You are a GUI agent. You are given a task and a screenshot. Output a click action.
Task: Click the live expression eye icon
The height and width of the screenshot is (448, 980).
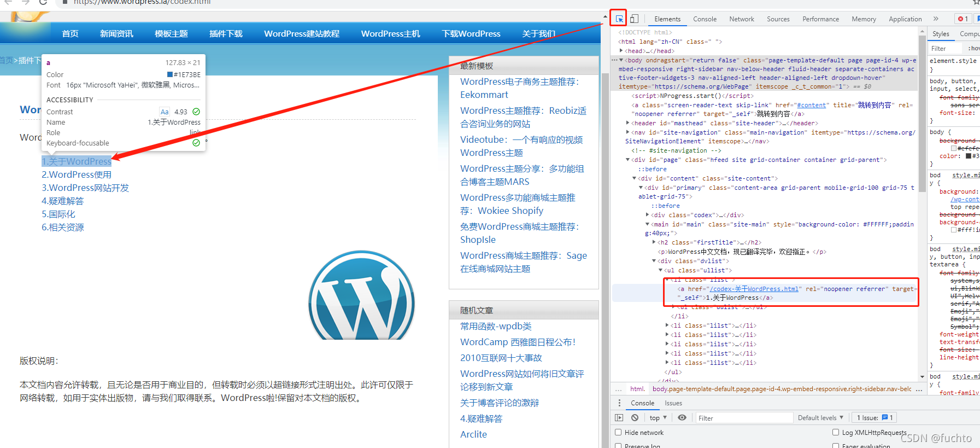pyautogui.click(x=682, y=418)
